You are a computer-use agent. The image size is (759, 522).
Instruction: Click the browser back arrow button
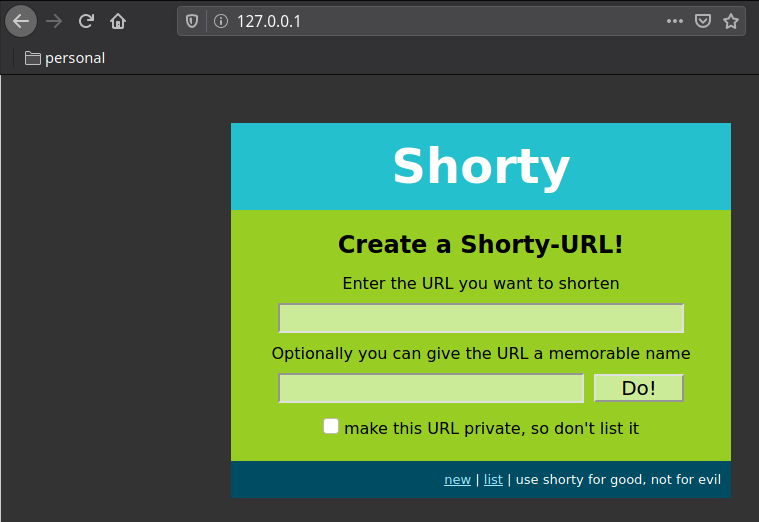point(21,21)
